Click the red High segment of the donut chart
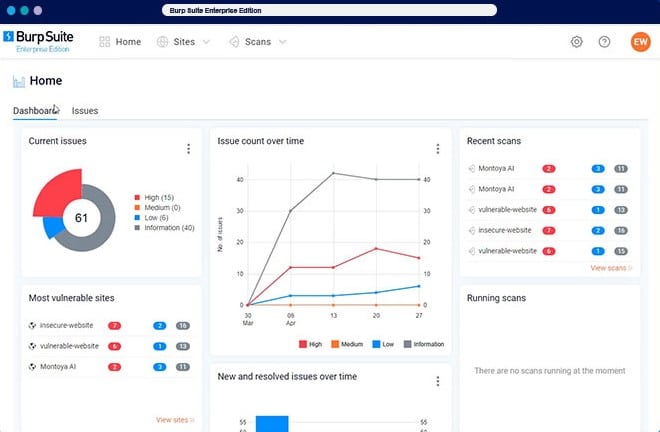 point(58,192)
